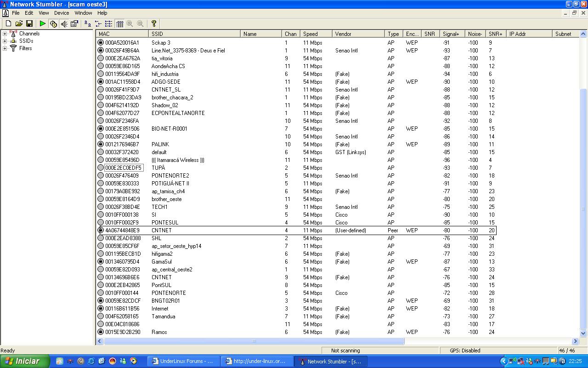Click the vertical scrollbar down arrow

pyautogui.click(x=584, y=333)
